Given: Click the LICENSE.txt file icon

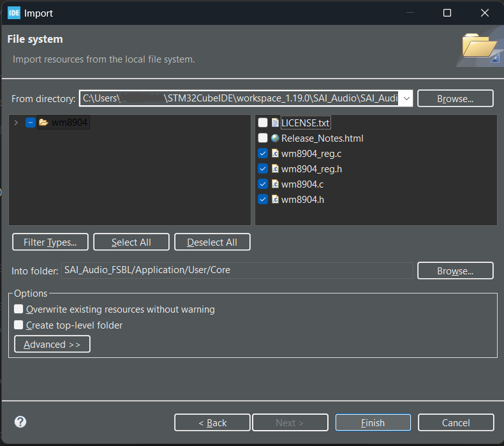Looking at the screenshot, I should click(275, 123).
